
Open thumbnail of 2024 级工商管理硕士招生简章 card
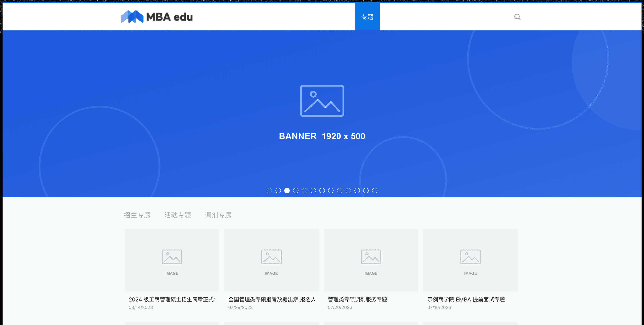172,260
